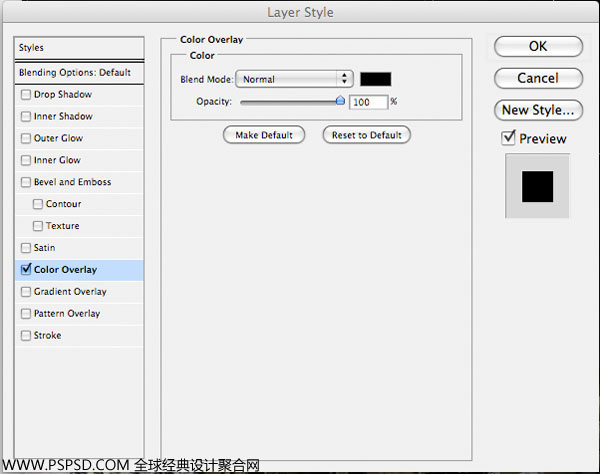Image resolution: width=600 pixels, height=474 pixels.
Task: Select the Stroke label in the styles list
Action: click(47, 336)
